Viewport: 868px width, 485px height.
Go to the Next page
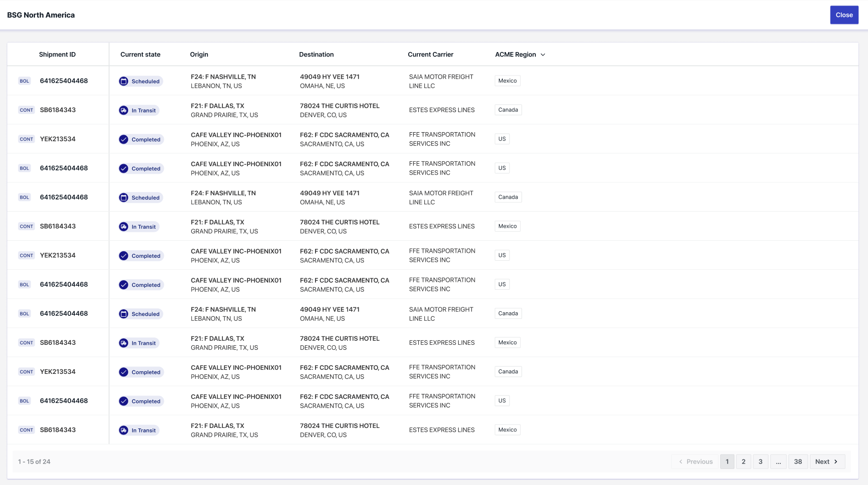827,461
